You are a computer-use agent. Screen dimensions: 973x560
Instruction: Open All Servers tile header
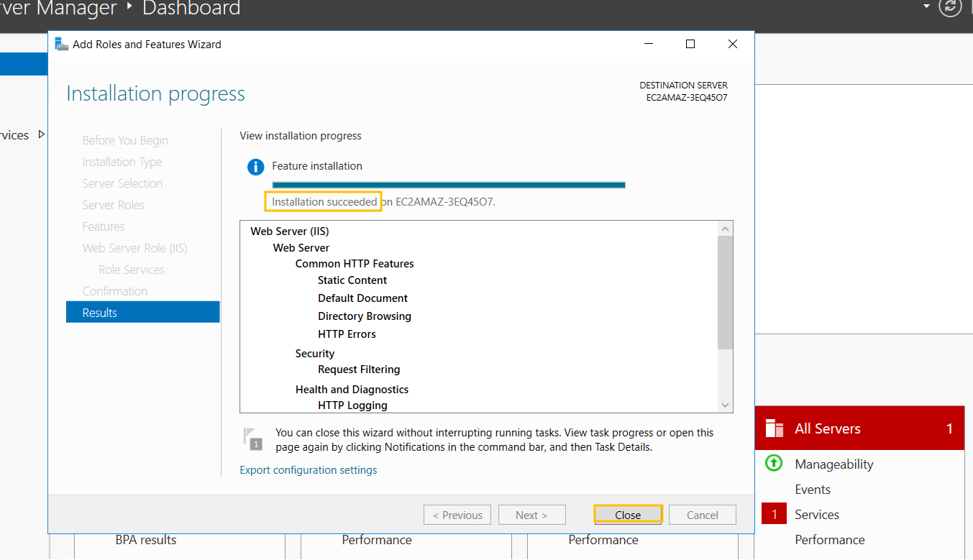tap(859, 428)
